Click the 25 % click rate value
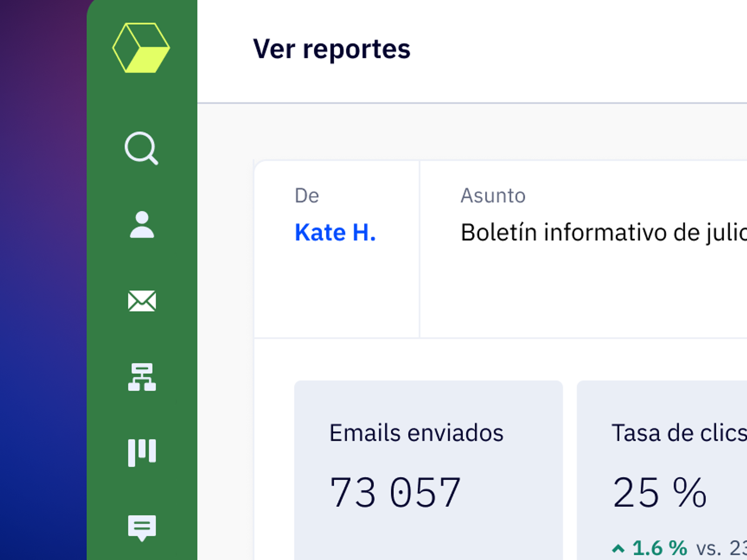This screenshot has height=560, width=747. (x=659, y=493)
